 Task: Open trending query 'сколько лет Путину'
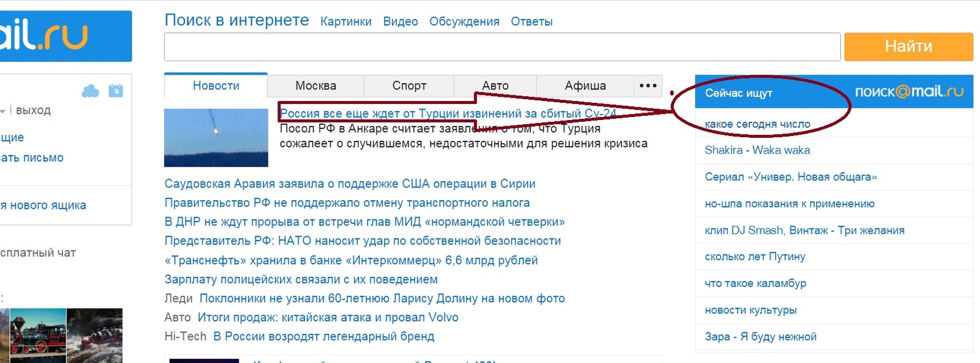(755, 256)
